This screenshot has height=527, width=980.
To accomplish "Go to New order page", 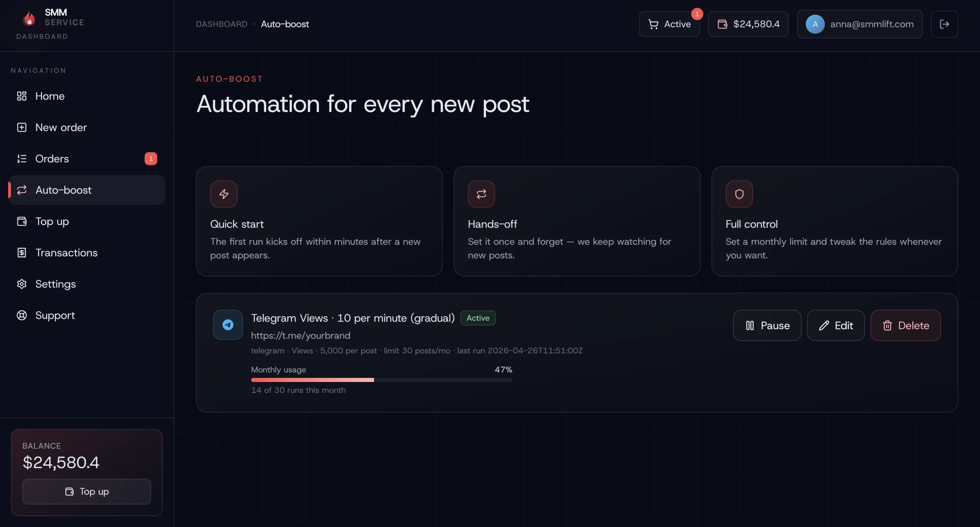I will coord(61,127).
